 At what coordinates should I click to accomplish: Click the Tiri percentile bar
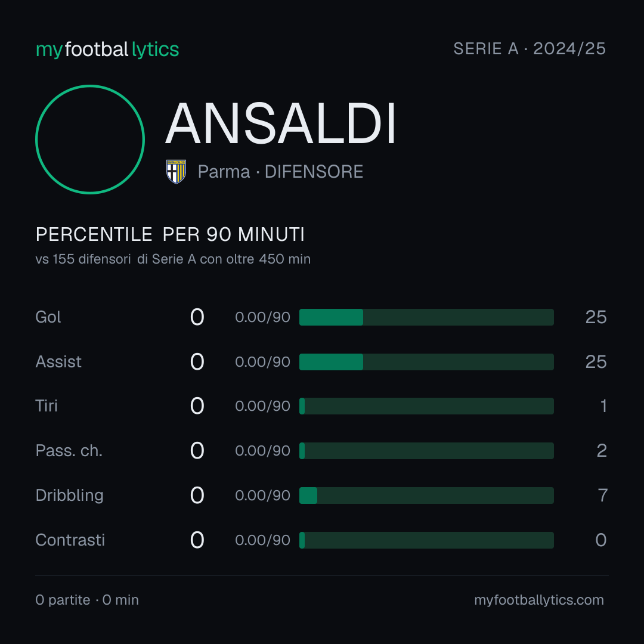[426, 406]
